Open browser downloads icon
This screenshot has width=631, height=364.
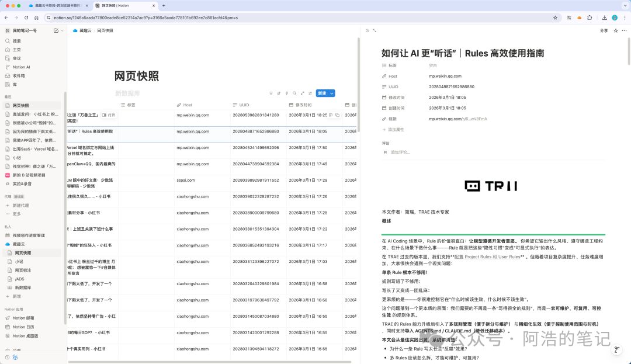pyautogui.click(x=605, y=18)
